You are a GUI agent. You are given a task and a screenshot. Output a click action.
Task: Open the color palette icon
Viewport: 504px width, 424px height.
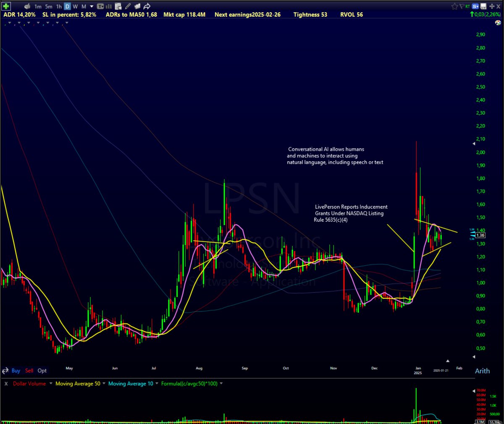498,23
